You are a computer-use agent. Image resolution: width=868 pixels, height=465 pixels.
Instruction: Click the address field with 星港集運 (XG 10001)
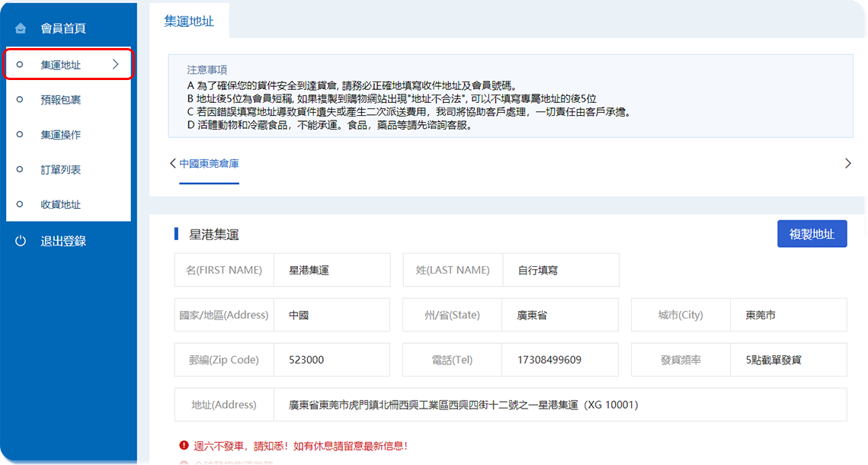coord(463,405)
